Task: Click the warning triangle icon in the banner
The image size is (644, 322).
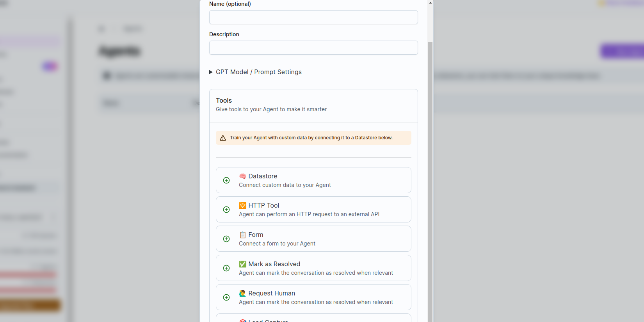Action: (x=223, y=138)
